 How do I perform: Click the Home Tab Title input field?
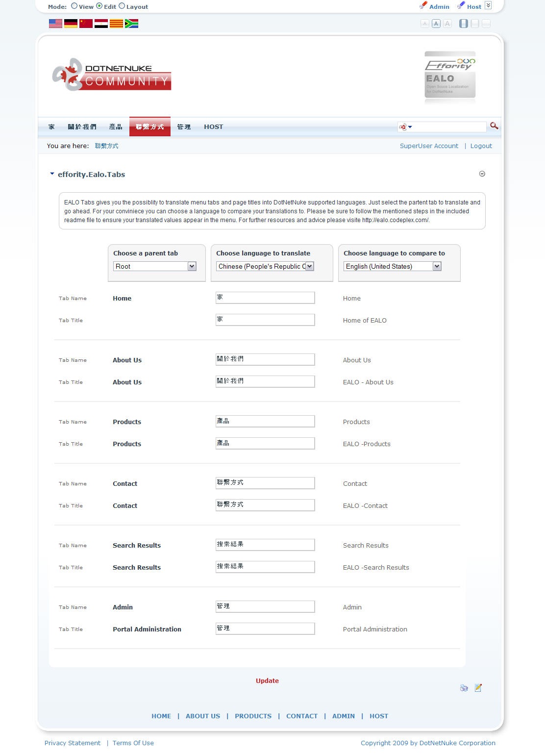coord(265,320)
